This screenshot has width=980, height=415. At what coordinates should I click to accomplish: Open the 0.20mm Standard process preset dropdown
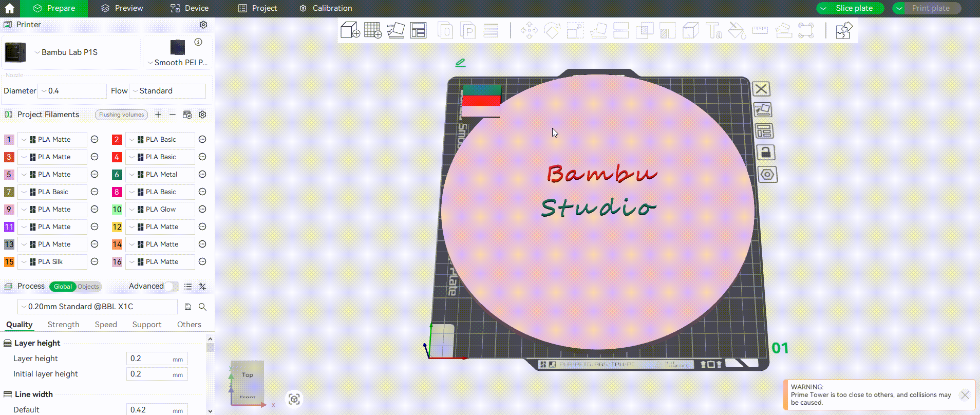(98, 307)
